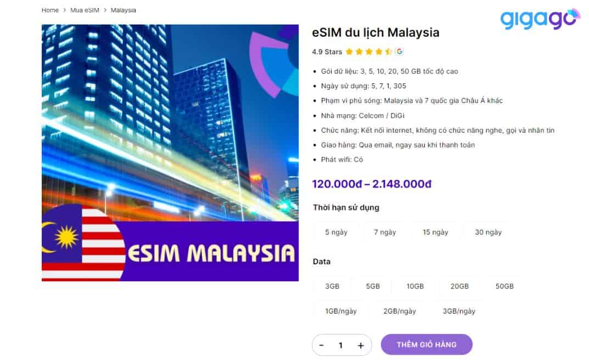The height and width of the screenshot is (364, 589).
Task: Choose the 30 ngày duration
Action: coord(488,232)
